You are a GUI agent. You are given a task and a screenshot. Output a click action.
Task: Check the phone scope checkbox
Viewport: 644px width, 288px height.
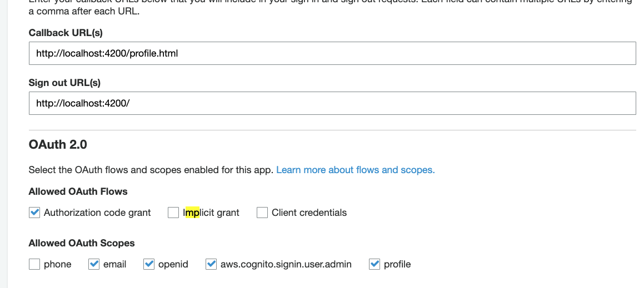(x=34, y=264)
